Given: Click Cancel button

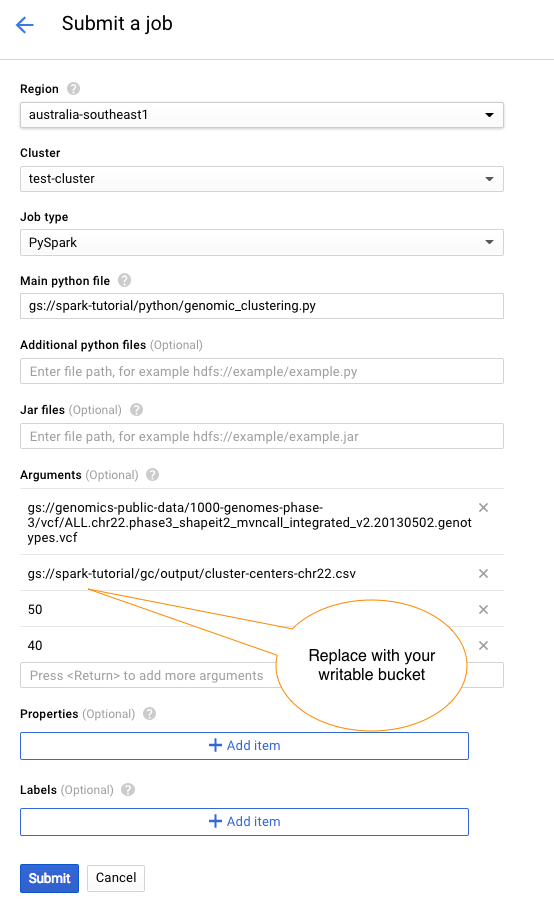Looking at the screenshot, I should [x=116, y=878].
